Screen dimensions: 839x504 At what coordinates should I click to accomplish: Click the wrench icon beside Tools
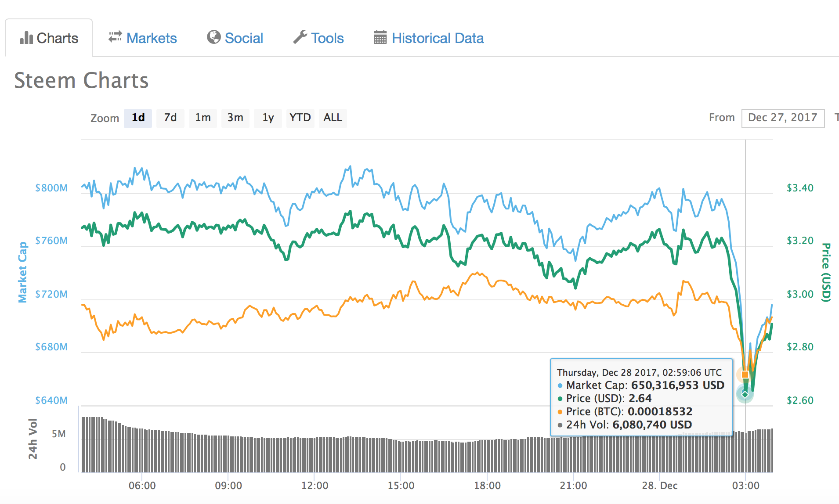click(300, 37)
